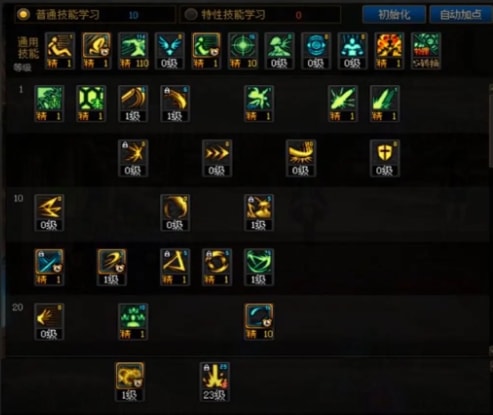The image size is (493, 415).
Task: Select the orange explosion common skill
Action: (x=389, y=51)
